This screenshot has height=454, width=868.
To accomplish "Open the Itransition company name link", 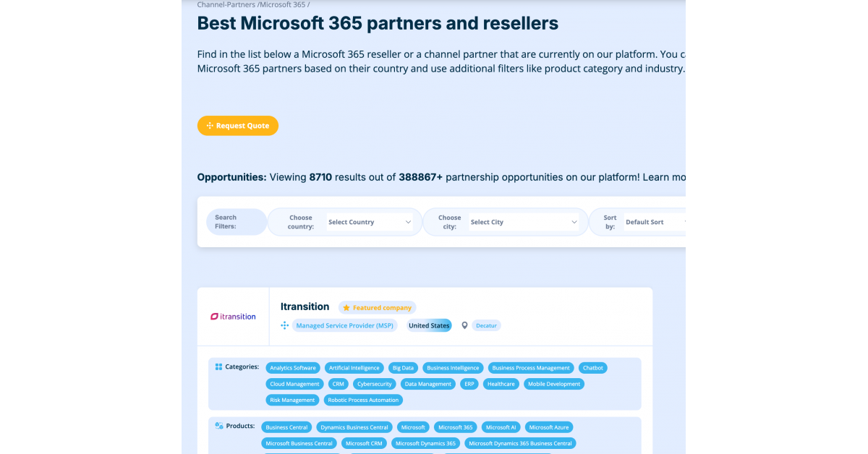I will 305,307.
